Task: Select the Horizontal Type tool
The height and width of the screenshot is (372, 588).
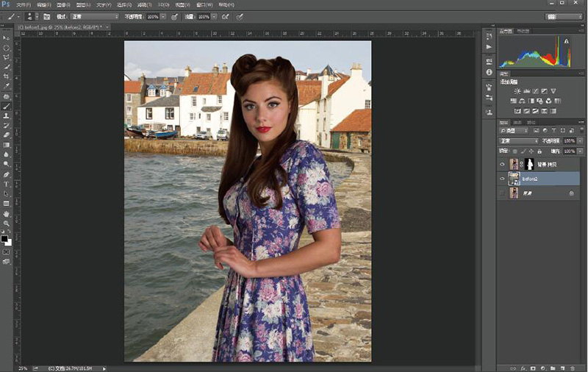Action: pos(7,184)
